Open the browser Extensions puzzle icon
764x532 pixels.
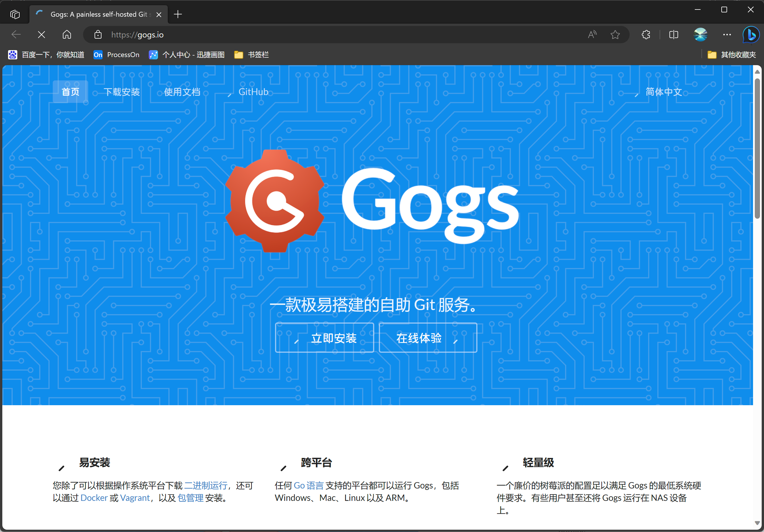646,35
